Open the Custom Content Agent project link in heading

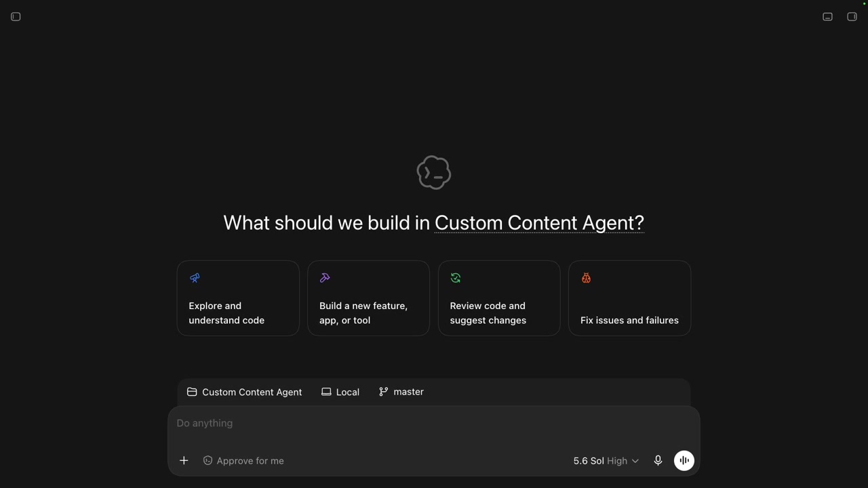tap(539, 223)
